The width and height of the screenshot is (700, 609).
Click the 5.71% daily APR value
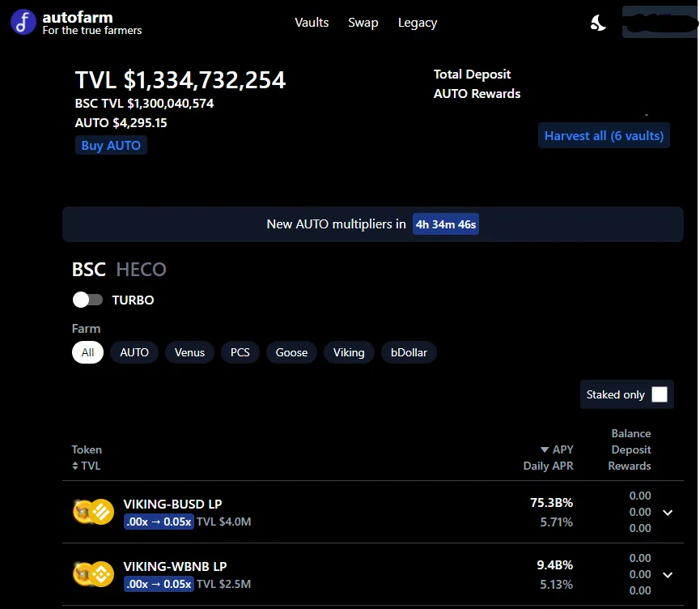tap(556, 522)
